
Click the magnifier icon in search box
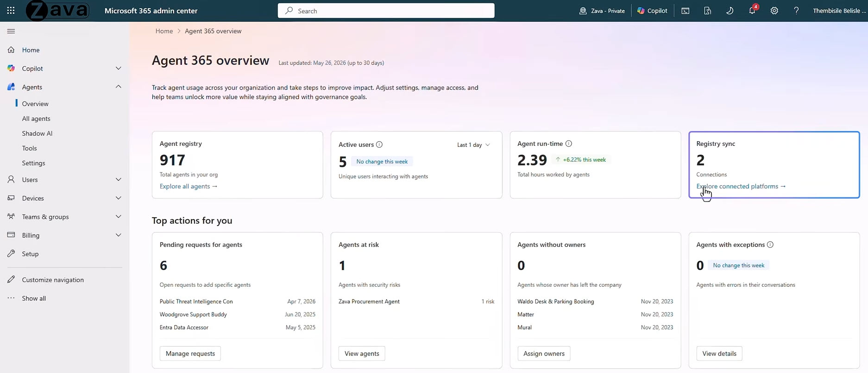(289, 11)
